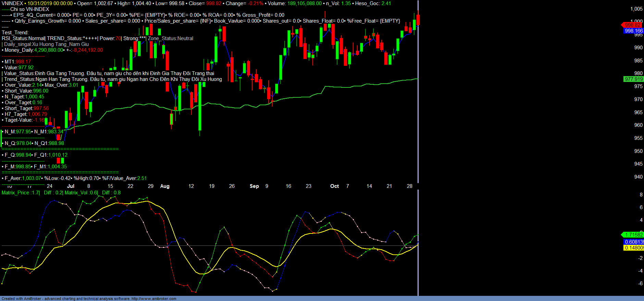Click the Matrix_Price :1.7 indicator label
644x301 pixels.
pyautogui.click(x=20, y=193)
